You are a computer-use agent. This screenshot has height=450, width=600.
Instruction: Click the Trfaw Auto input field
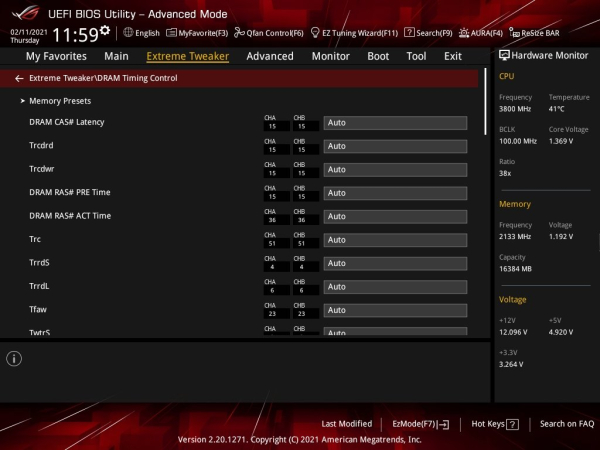click(395, 310)
